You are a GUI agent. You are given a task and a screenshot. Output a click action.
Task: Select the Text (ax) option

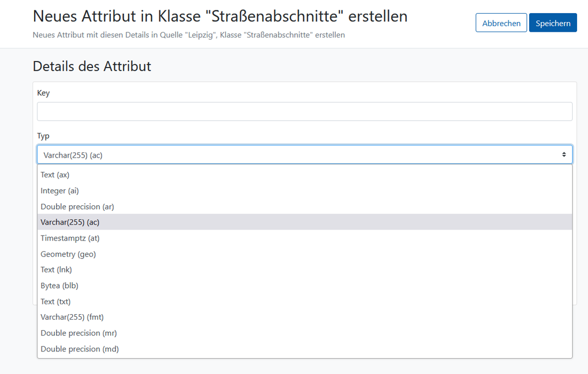[304, 175]
